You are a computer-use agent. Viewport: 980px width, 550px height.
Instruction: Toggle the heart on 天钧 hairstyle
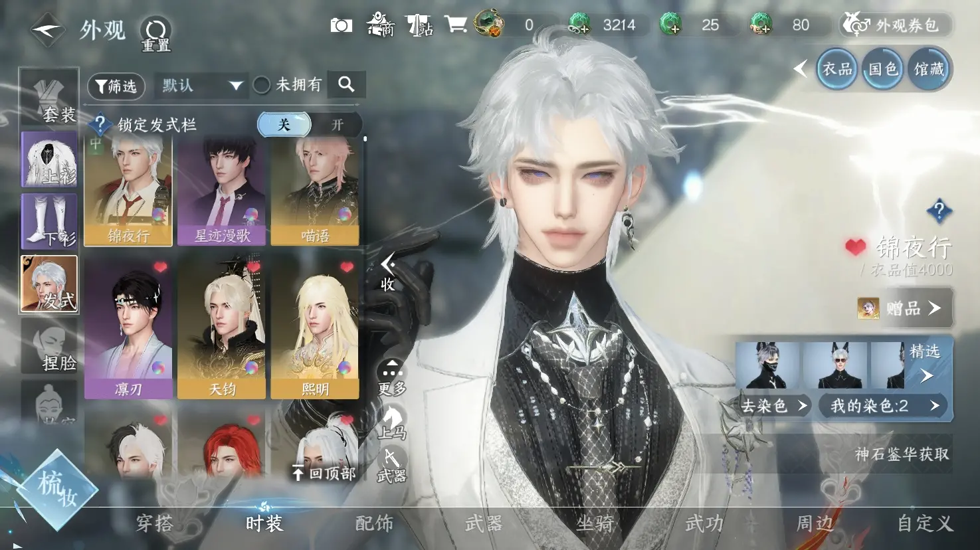pyautogui.click(x=253, y=267)
